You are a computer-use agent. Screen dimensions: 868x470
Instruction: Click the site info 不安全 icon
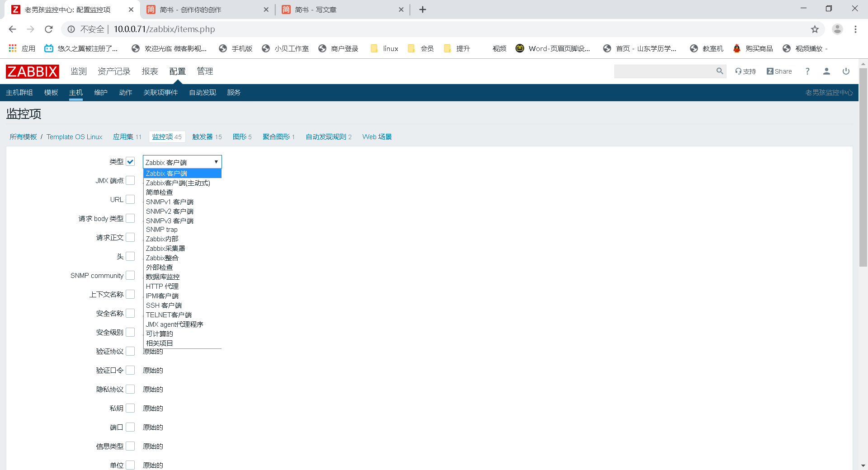71,29
